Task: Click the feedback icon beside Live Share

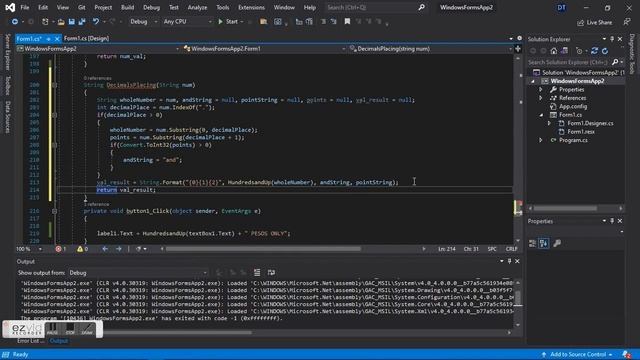Action: (x=627, y=22)
